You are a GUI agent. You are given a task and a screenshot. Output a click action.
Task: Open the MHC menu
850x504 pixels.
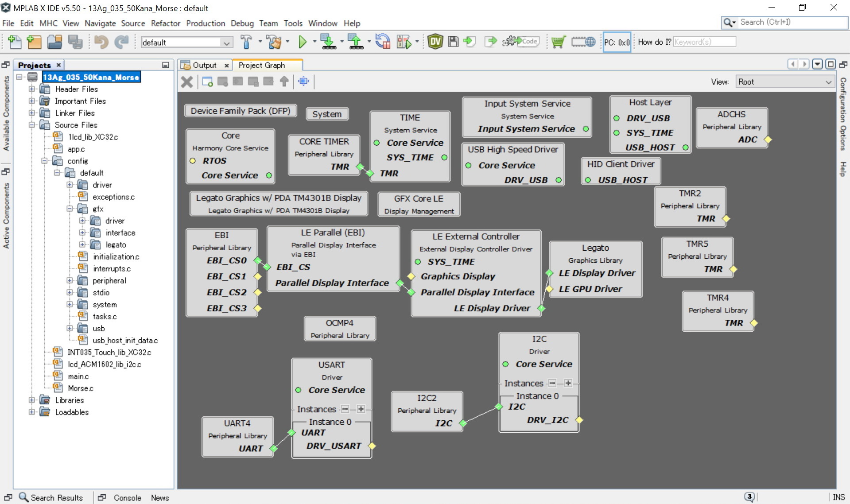[x=48, y=23]
